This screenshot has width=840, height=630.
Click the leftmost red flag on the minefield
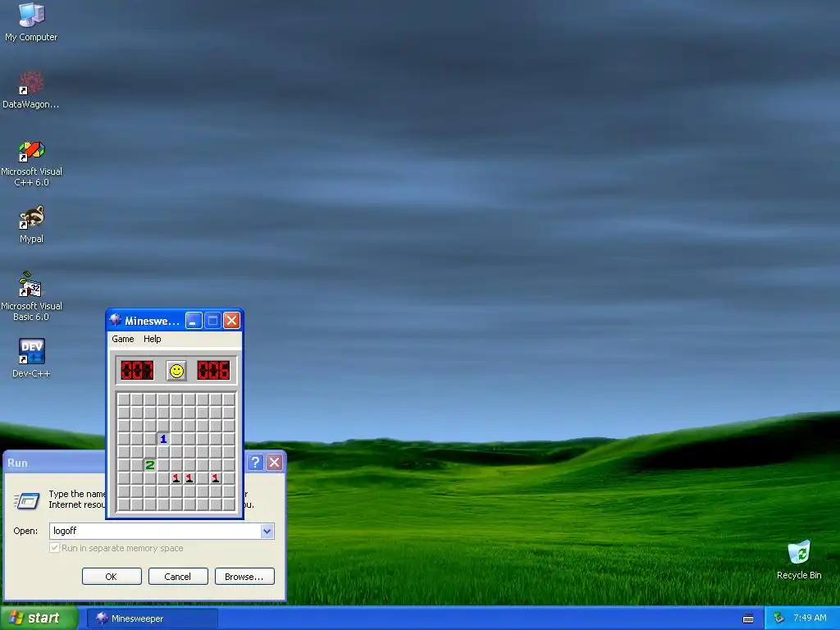point(176,478)
